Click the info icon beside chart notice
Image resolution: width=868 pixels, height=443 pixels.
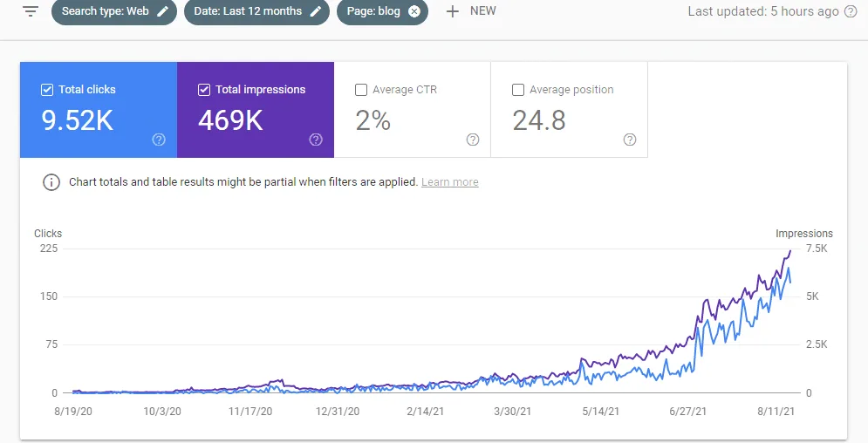[51, 182]
